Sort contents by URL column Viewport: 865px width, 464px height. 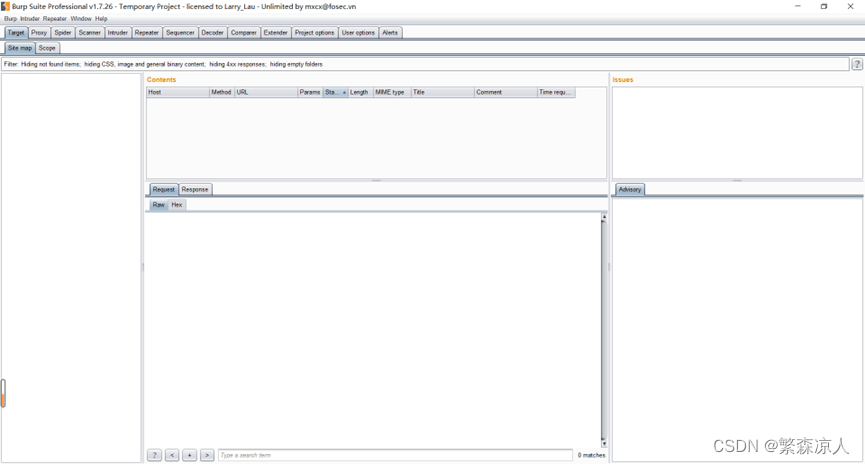click(266, 92)
